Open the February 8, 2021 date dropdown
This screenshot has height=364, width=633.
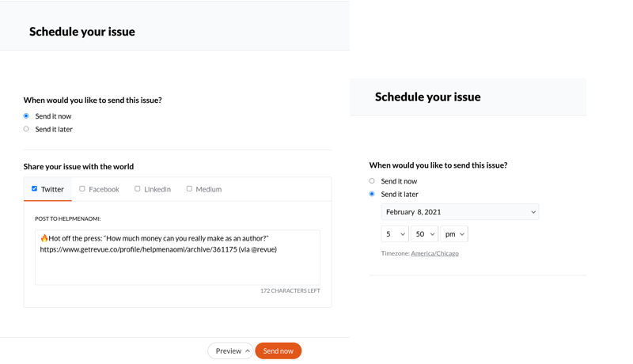460,212
